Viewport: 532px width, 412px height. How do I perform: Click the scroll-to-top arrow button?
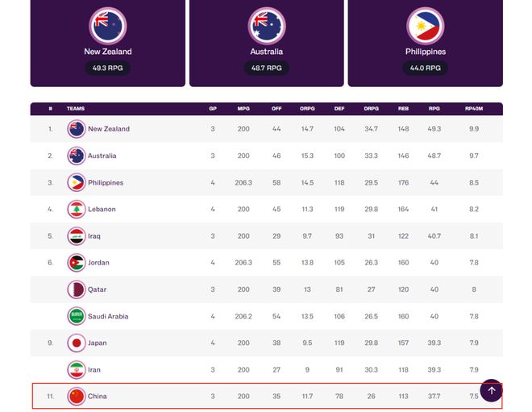[491, 390]
